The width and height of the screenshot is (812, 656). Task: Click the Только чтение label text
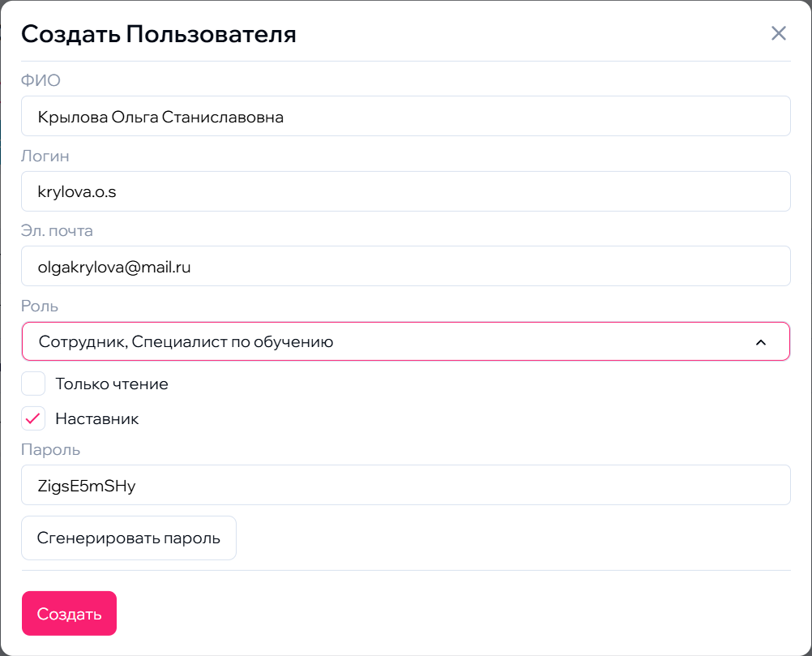(x=112, y=384)
